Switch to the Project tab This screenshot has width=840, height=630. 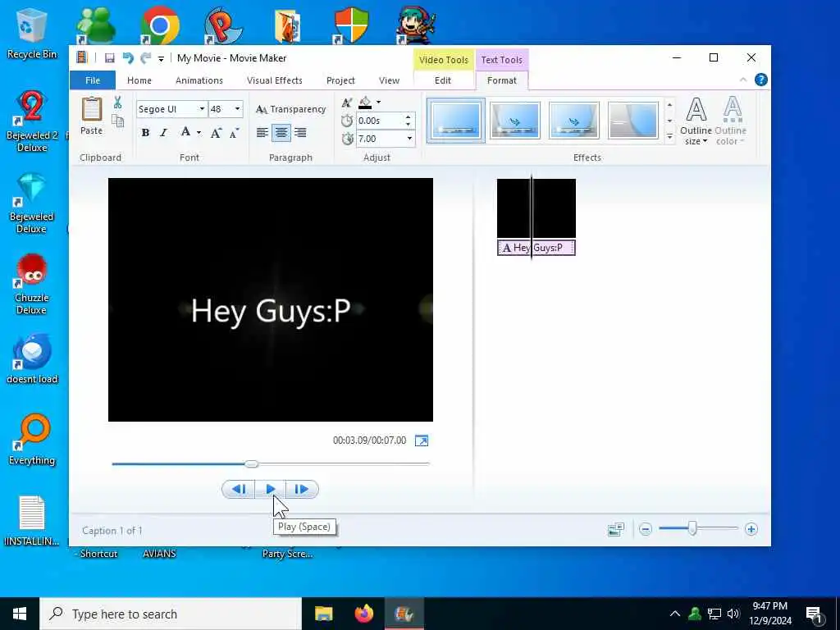340,80
